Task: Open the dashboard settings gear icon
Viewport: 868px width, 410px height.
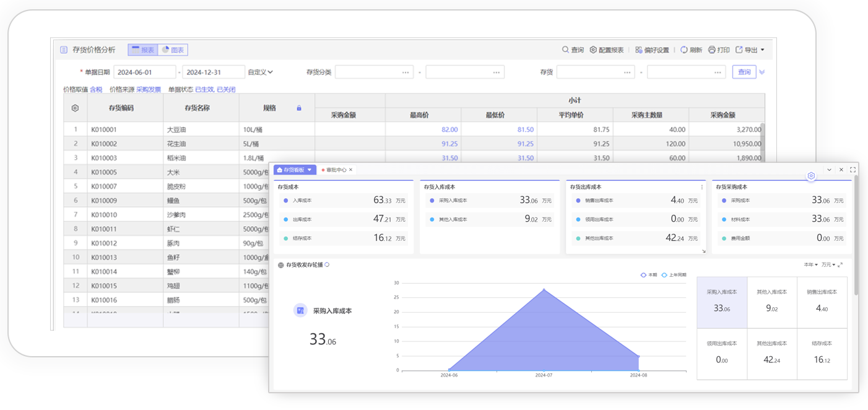Action: pyautogui.click(x=811, y=176)
